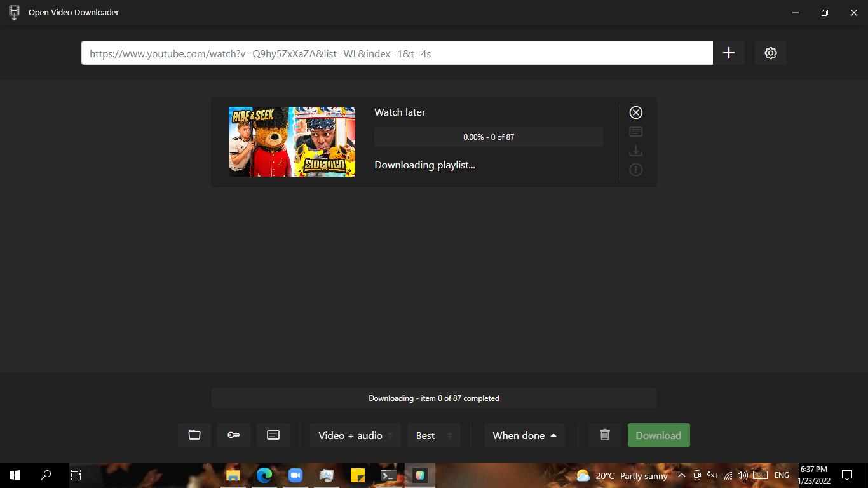Open the Best quality dropdown
868x488 pixels.
click(x=433, y=435)
